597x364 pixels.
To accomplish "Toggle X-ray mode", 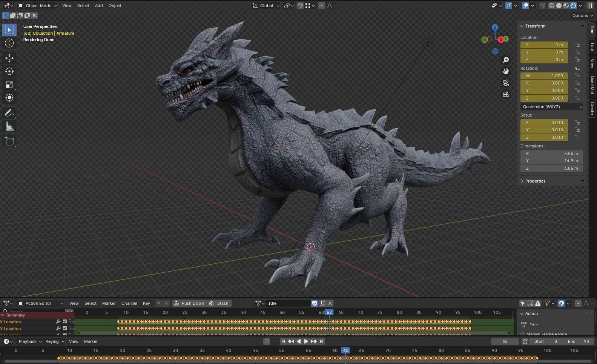I will point(542,6).
